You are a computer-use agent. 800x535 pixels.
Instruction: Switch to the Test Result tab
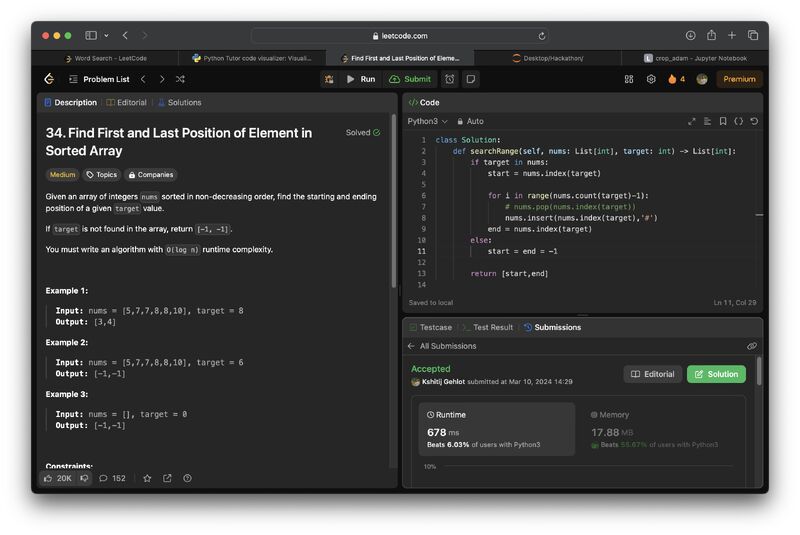coord(487,327)
